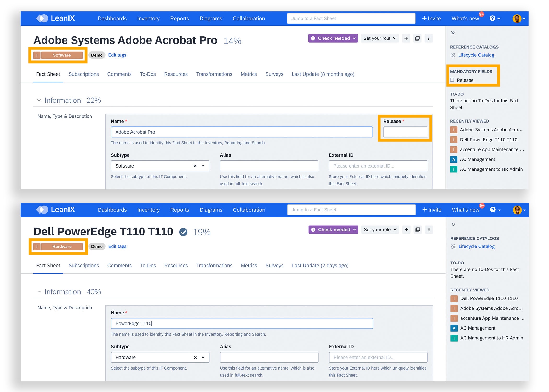Click What's new notification badge in top window
549x392 pixels.
481,15
